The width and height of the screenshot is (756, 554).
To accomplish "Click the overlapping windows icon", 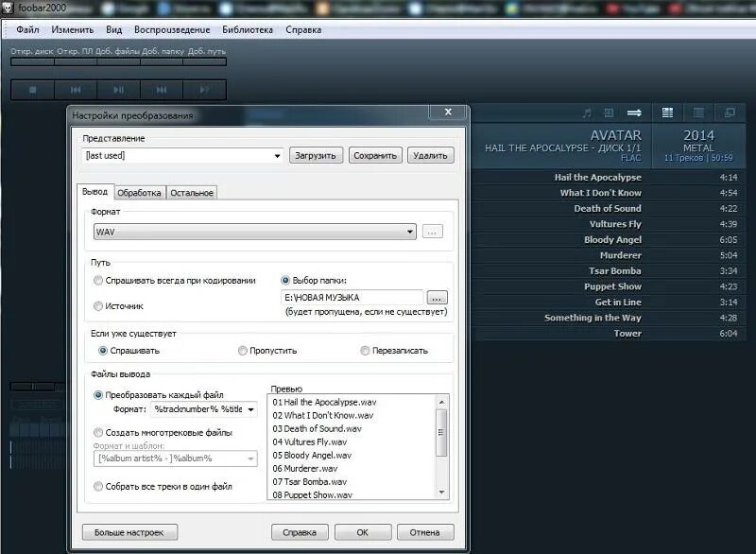I will [x=730, y=113].
